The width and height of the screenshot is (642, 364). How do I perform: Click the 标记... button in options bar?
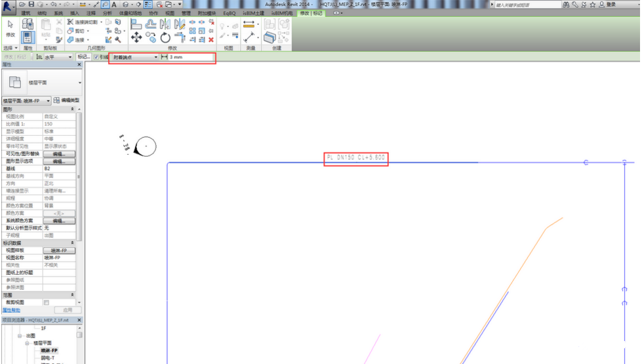pos(83,57)
